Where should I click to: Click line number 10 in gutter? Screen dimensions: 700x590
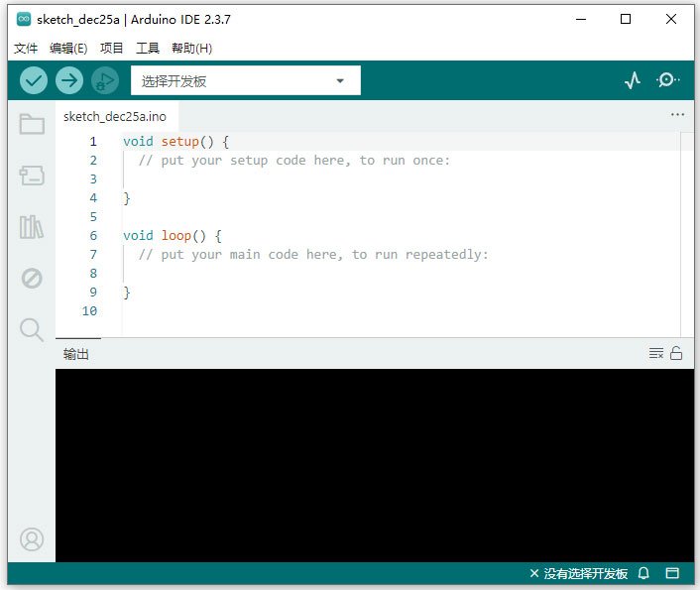(90, 310)
